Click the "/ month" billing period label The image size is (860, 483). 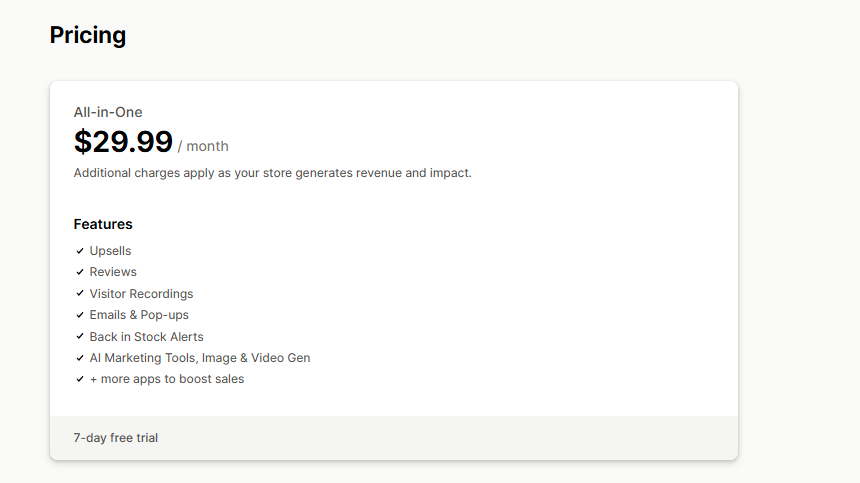(203, 146)
